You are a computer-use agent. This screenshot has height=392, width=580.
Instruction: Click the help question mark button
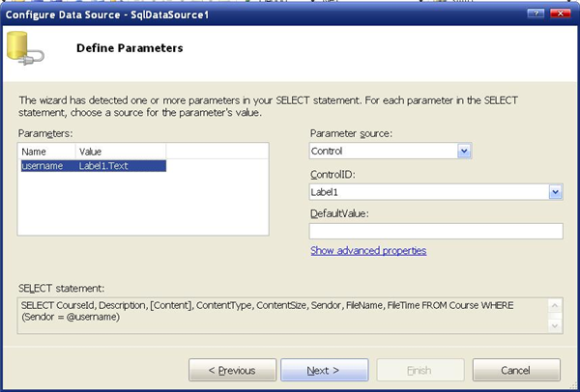coord(536,14)
